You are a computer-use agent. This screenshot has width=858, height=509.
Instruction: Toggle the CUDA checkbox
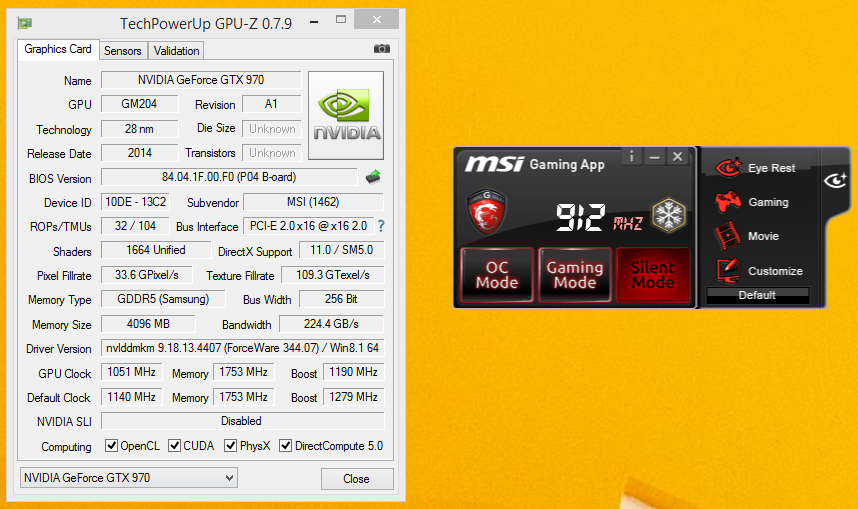coord(175,446)
